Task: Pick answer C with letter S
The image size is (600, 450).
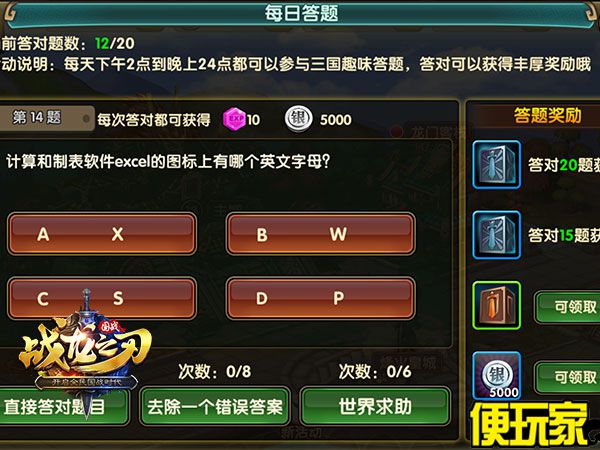Action: point(102,298)
